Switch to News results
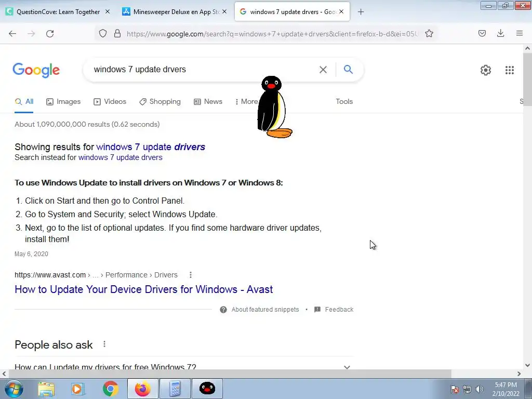Viewport: 532px width, 399px height. click(x=208, y=102)
